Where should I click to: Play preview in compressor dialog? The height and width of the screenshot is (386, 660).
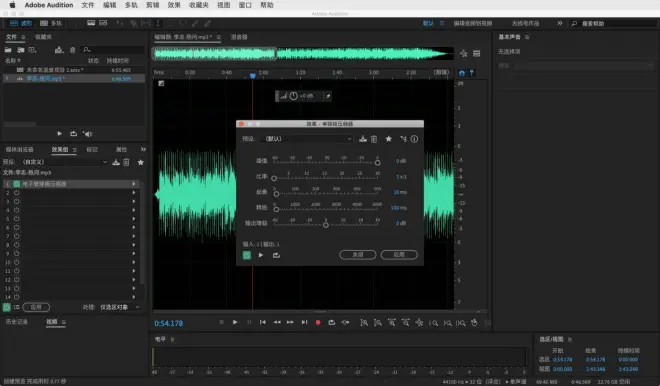click(x=261, y=255)
